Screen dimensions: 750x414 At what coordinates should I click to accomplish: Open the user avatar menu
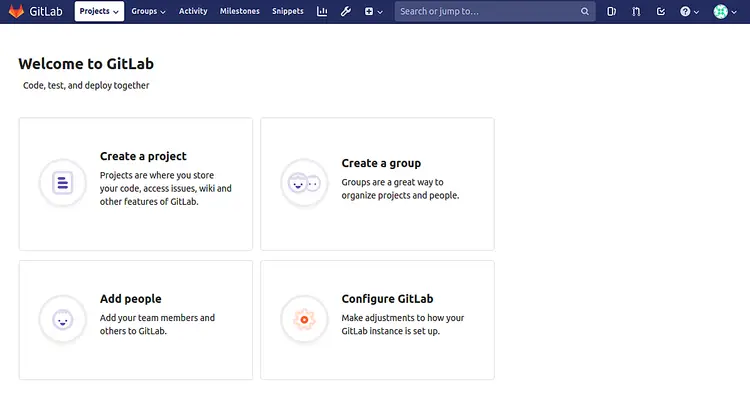click(x=724, y=12)
